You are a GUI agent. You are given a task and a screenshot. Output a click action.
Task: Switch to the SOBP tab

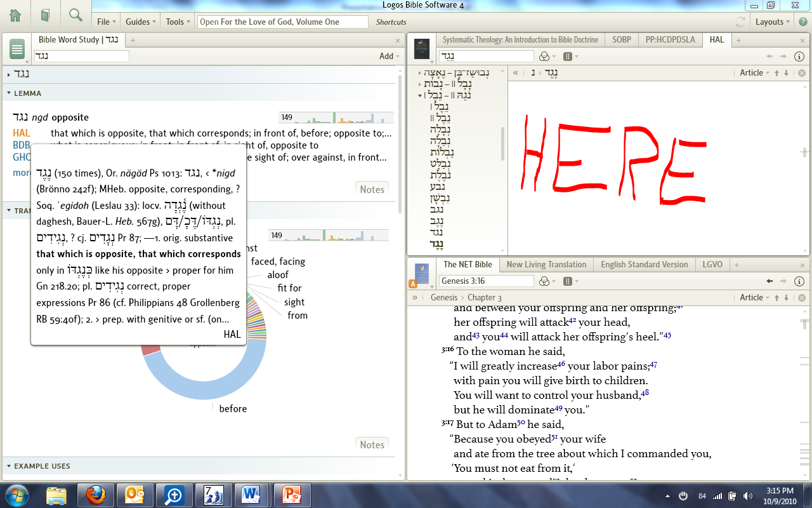(x=622, y=40)
